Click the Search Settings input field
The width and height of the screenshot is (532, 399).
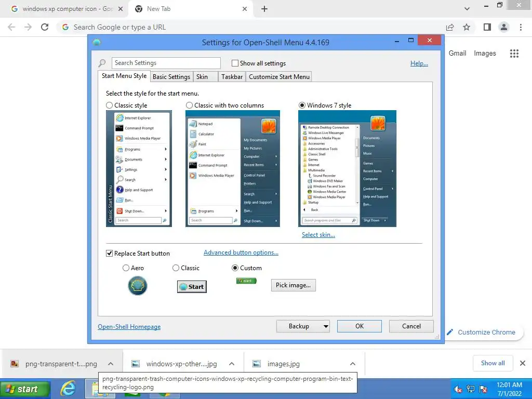point(166,63)
